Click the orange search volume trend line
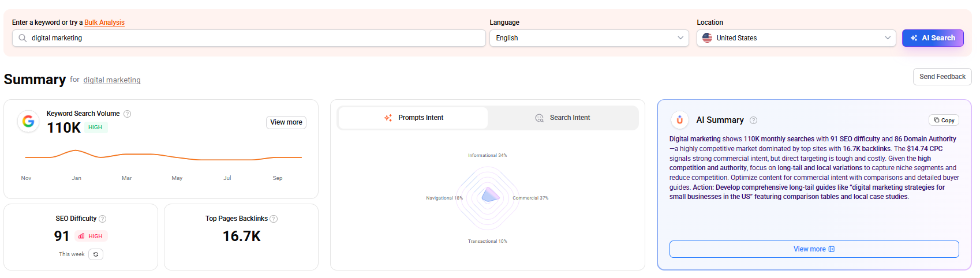This screenshot has height=278, width=980. pos(163,155)
